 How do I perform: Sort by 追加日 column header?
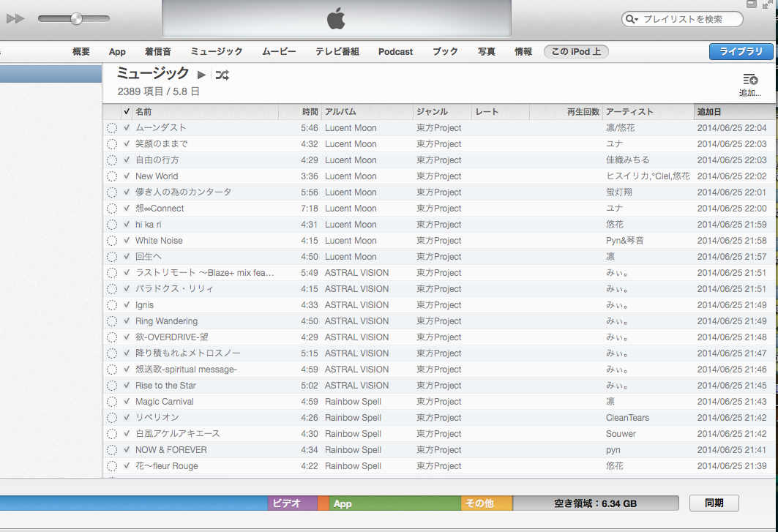tap(734, 112)
